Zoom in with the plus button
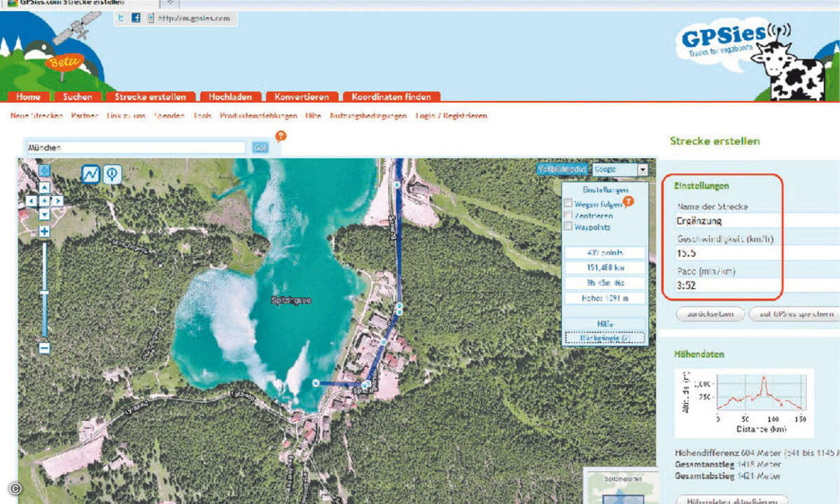The image size is (840, 504). tap(44, 232)
